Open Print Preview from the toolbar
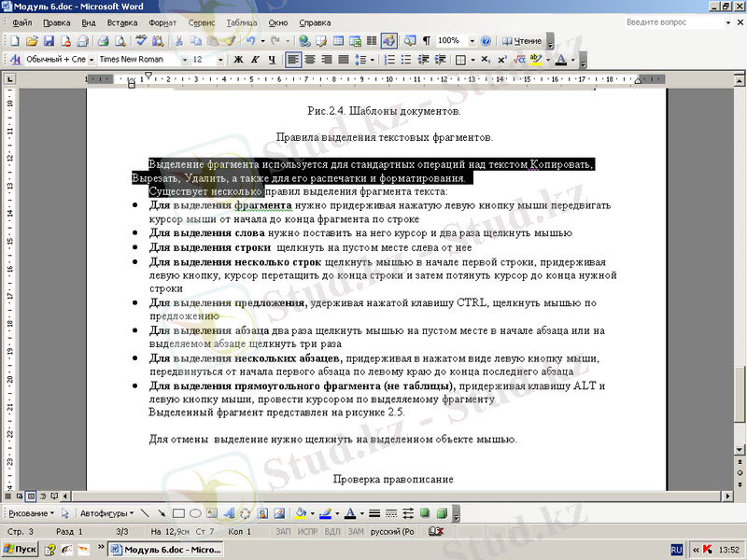Screen dimensions: 747x560 click(120, 41)
